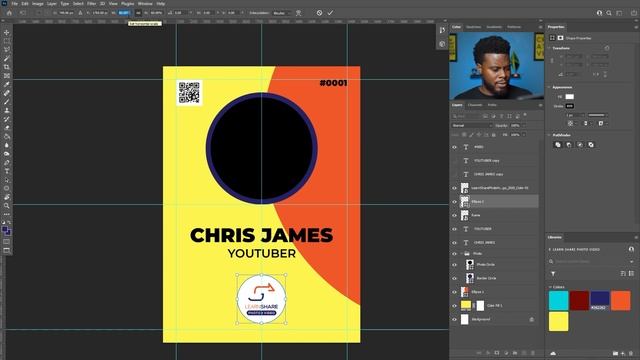The height and width of the screenshot is (360, 640).
Task: Collapse the Appearance section in Properties
Action: (x=549, y=87)
